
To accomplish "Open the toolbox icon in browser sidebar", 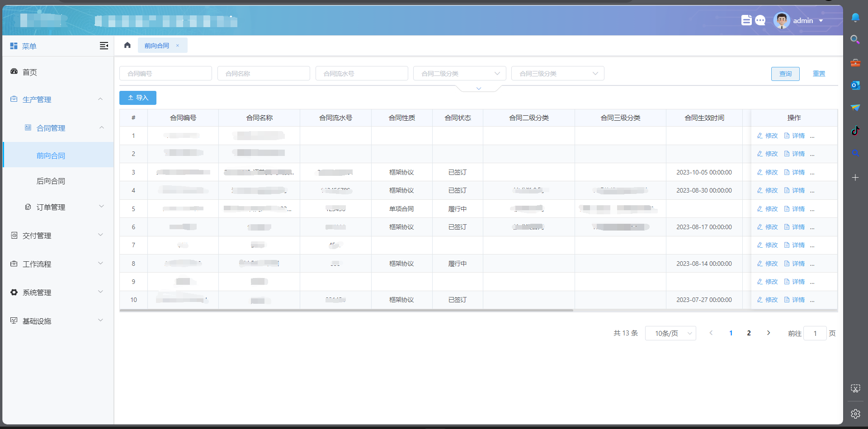I will pos(855,63).
